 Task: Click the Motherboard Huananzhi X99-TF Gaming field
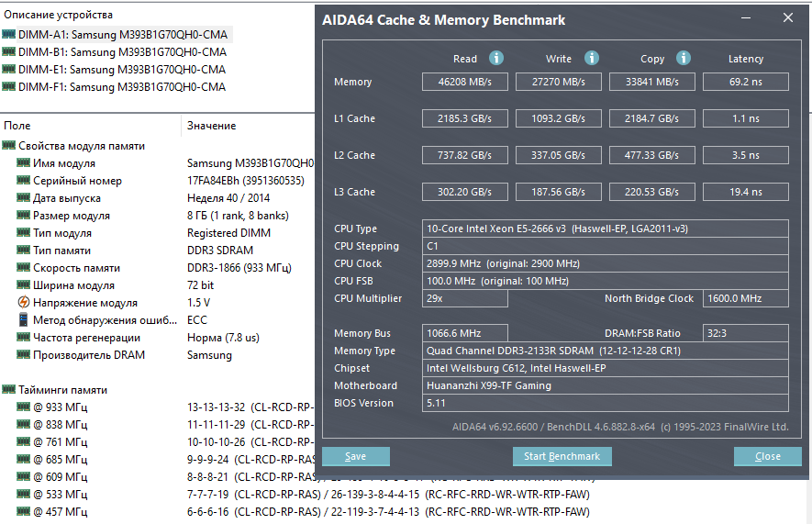pos(606,385)
